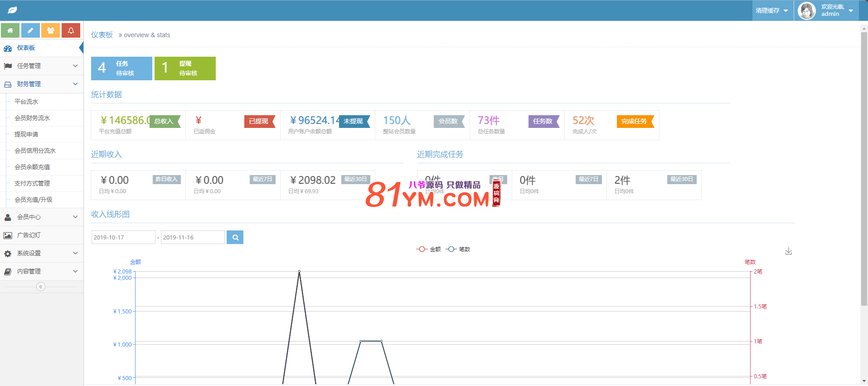Click the magnifier search button beside the date range
Viewport: 868px width, 386px height.
click(235, 237)
